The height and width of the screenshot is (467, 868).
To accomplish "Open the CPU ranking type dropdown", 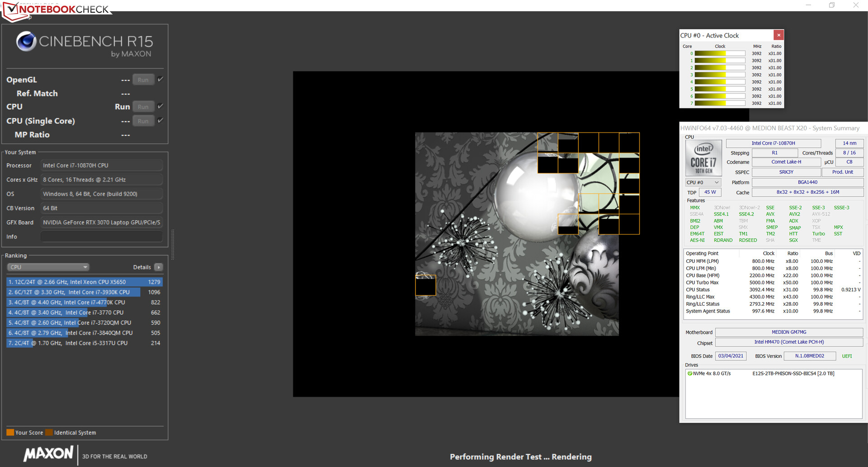I will [x=48, y=267].
